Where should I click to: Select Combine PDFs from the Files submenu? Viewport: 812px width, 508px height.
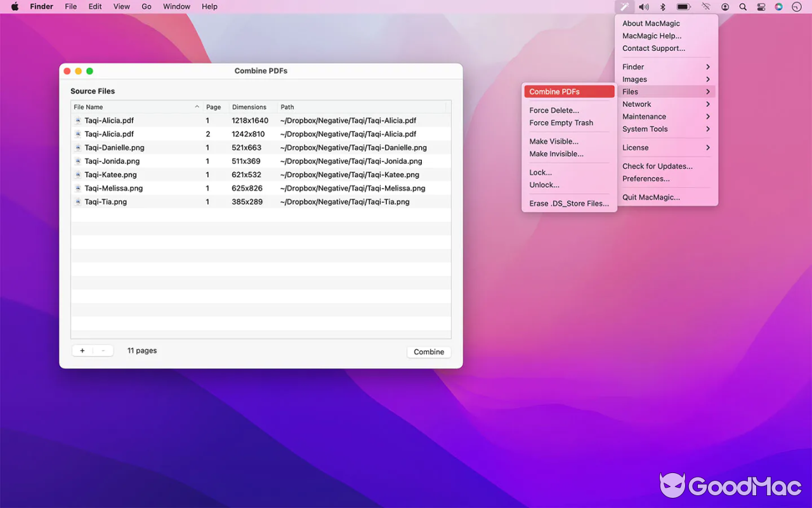[558, 91]
